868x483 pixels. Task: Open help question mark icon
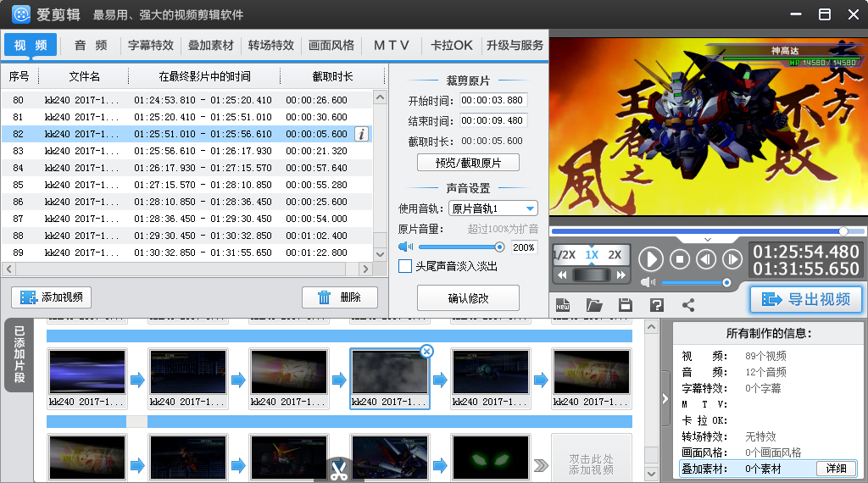657,305
